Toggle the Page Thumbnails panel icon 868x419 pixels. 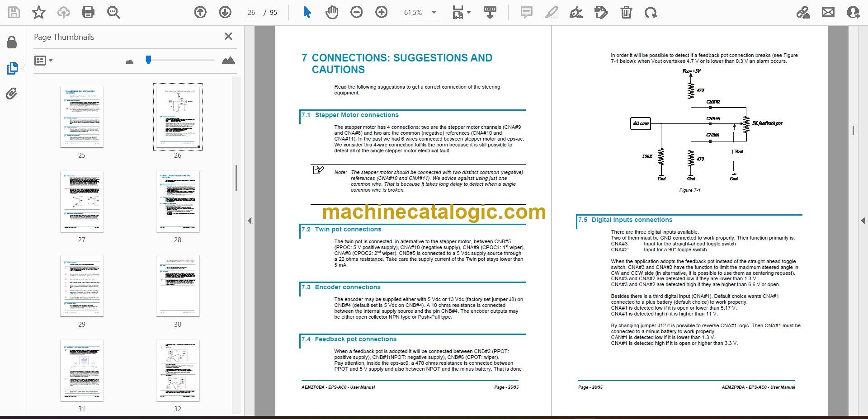click(12, 68)
